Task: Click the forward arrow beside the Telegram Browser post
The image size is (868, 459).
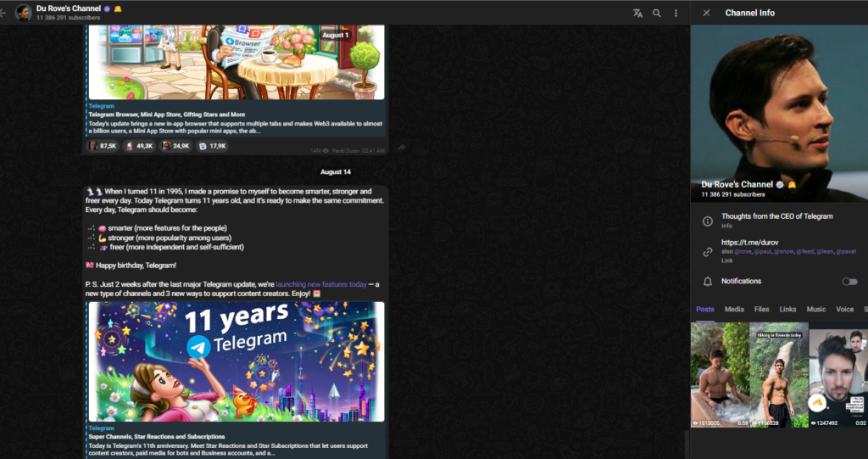Action: 402,147
